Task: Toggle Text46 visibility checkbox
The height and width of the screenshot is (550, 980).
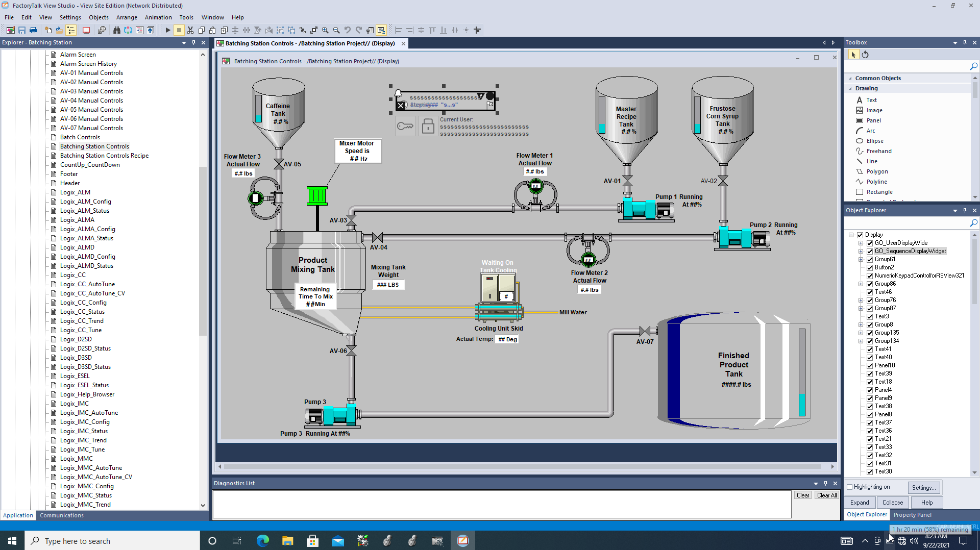Action: click(x=870, y=292)
